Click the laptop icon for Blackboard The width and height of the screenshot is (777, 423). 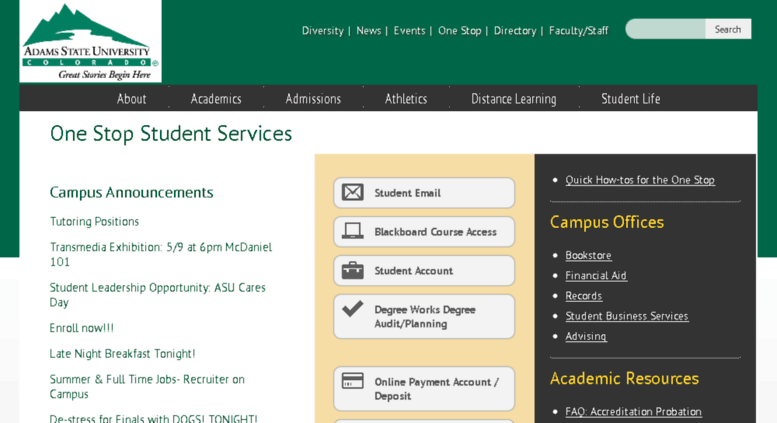click(x=352, y=231)
